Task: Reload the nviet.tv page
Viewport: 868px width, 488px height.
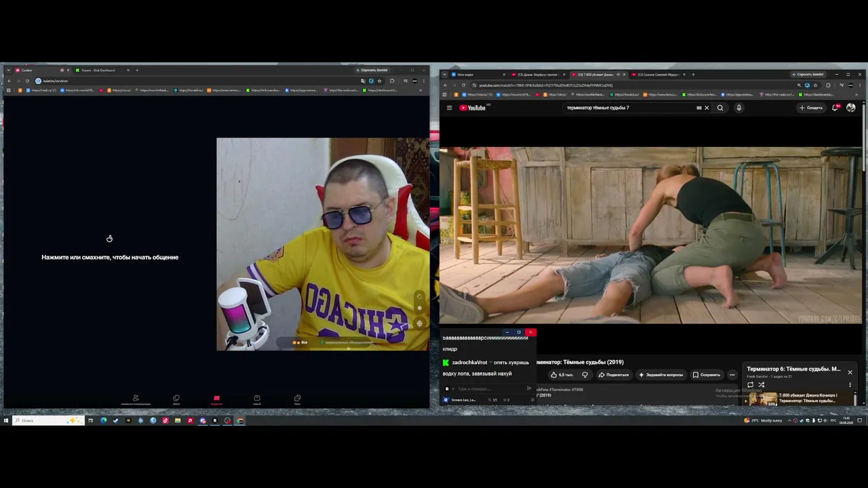Action: [x=27, y=81]
